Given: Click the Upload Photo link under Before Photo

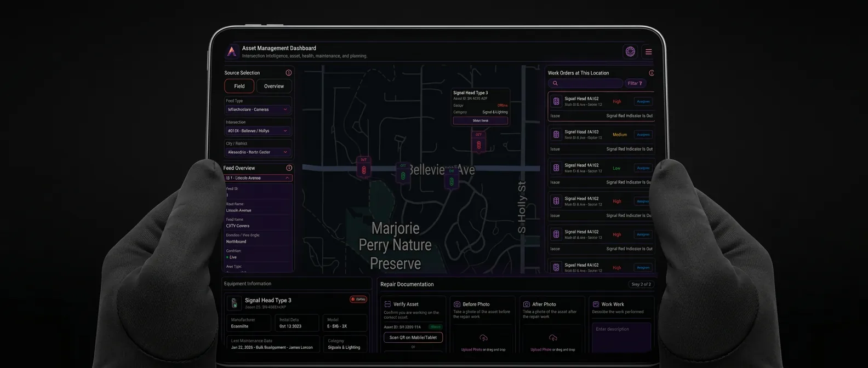Looking at the screenshot, I should [x=471, y=349].
